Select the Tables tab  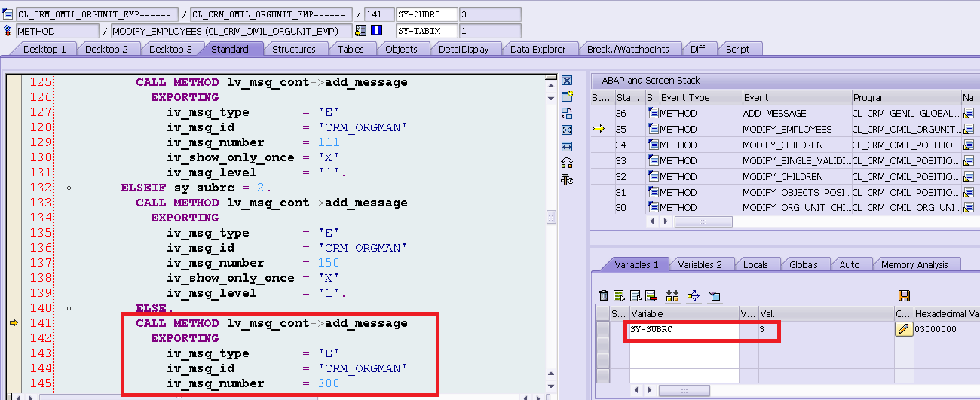(351, 49)
